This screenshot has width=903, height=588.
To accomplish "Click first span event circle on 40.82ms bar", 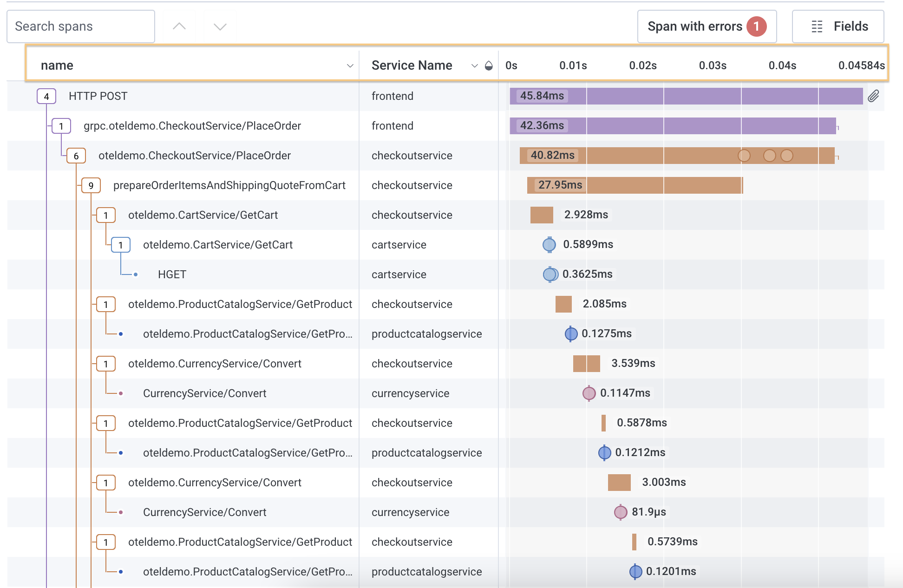I will (x=744, y=156).
